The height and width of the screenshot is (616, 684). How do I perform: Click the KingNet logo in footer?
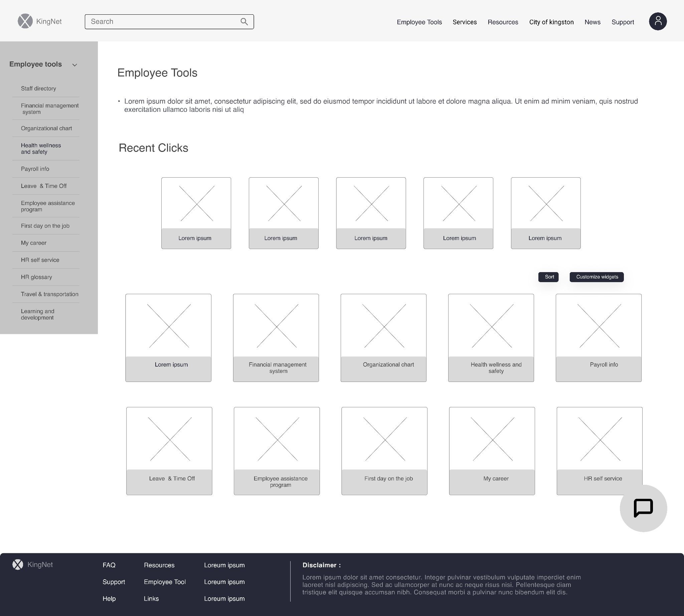(32, 565)
